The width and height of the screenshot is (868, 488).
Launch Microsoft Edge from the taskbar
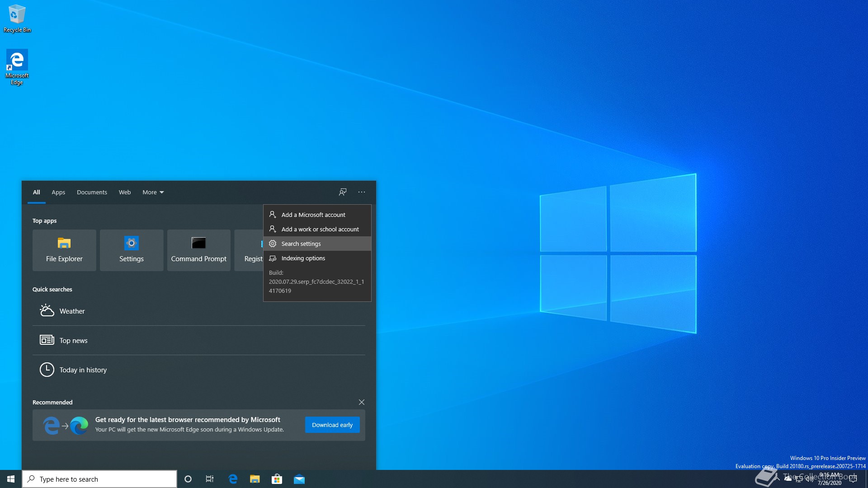(233, 479)
